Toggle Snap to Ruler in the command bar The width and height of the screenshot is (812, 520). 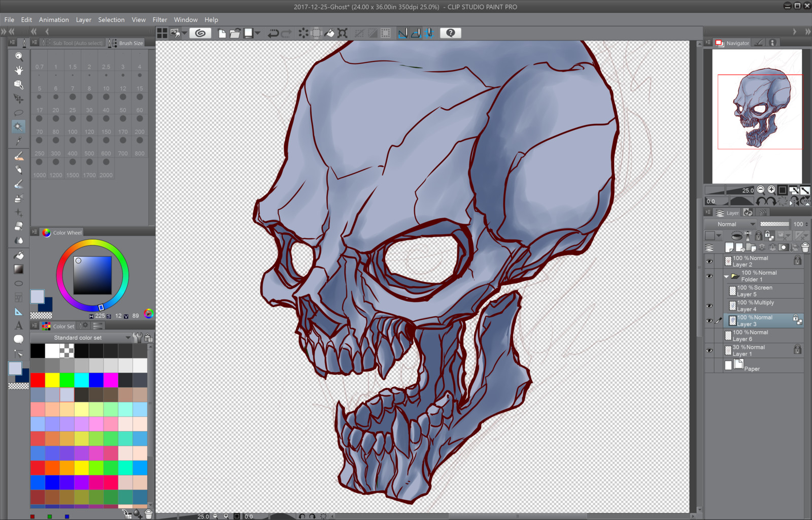point(403,33)
